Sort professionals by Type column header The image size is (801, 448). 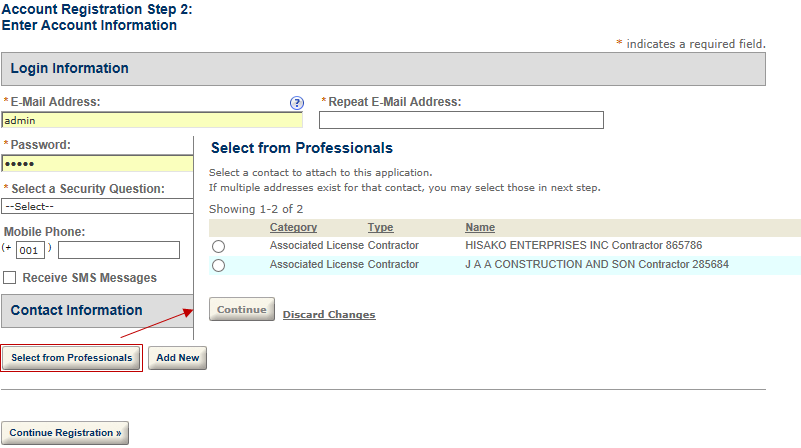(380, 228)
